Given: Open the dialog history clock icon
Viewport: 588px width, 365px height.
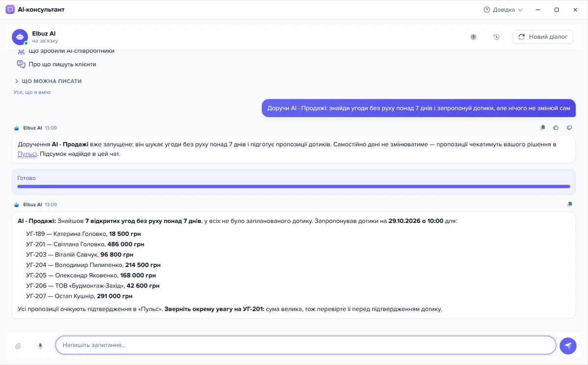Looking at the screenshot, I should pyautogui.click(x=496, y=37).
